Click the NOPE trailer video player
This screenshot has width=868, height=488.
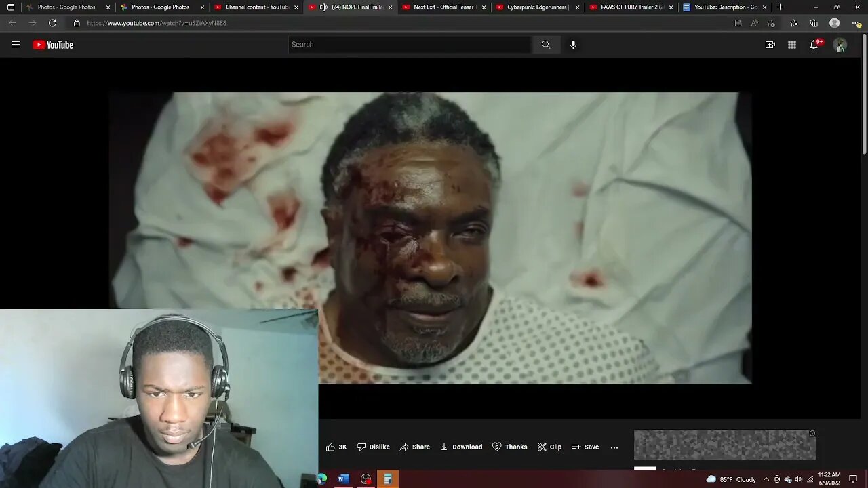[x=430, y=238]
